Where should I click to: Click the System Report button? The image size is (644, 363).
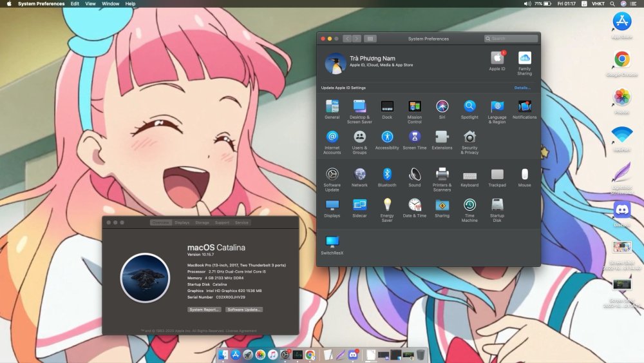pos(204,309)
